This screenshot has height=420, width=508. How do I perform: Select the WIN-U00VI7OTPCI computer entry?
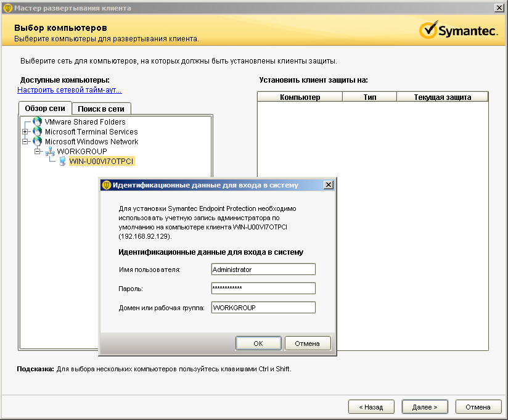(101, 162)
